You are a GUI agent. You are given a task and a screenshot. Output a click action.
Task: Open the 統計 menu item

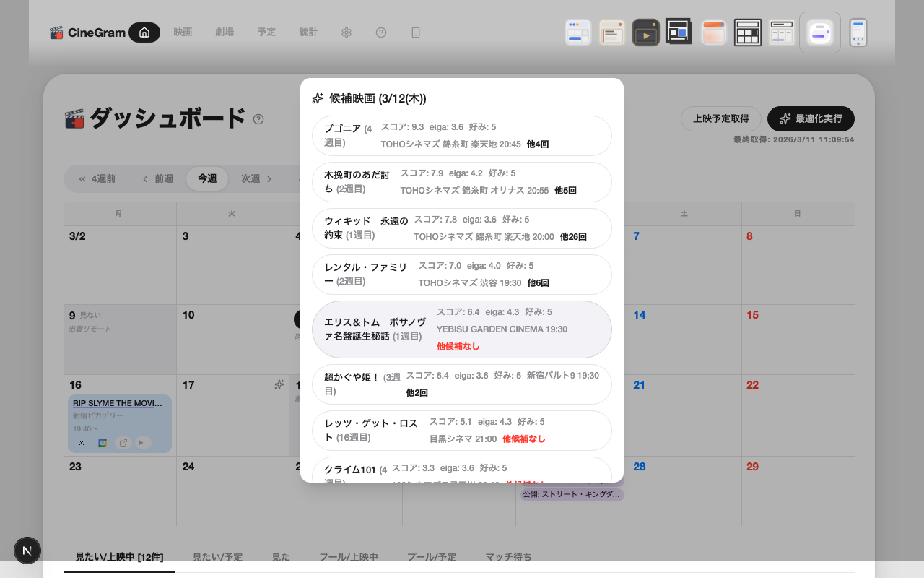pyautogui.click(x=308, y=33)
